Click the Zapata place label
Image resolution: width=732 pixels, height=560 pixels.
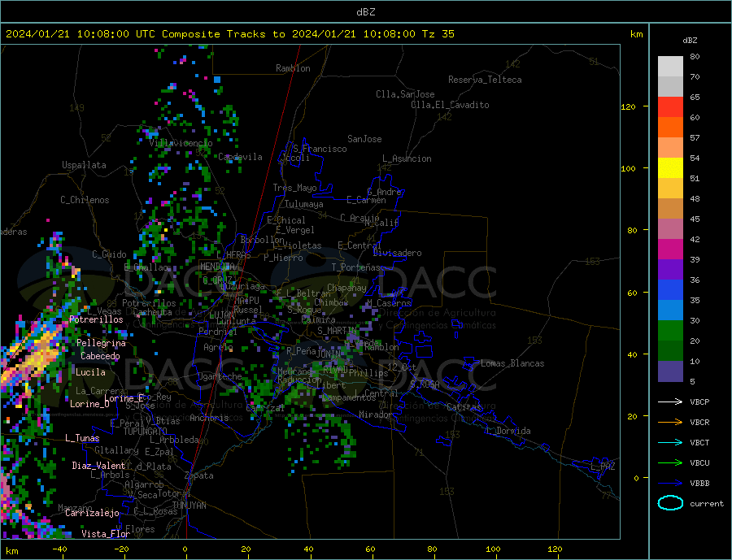(199, 475)
